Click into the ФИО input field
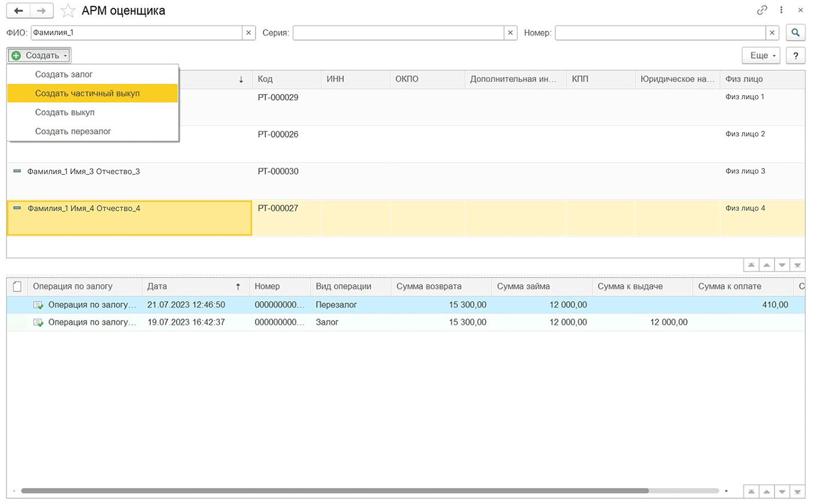 click(x=136, y=33)
